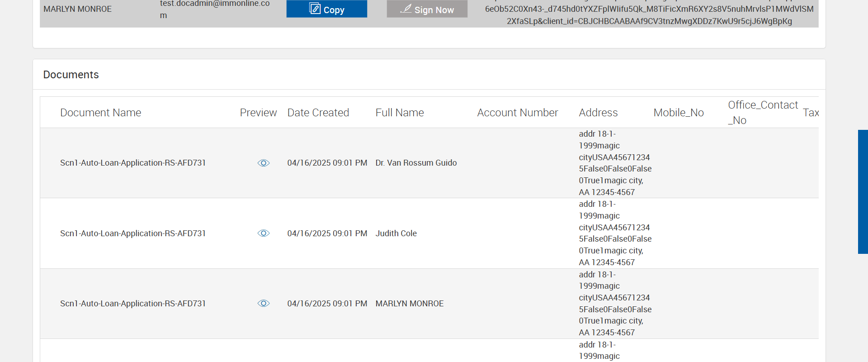Click the page's vertical scrollbar thumb

[863, 192]
